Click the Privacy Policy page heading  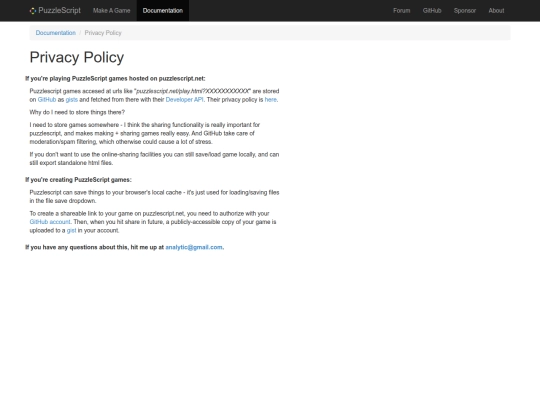(77, 57)
